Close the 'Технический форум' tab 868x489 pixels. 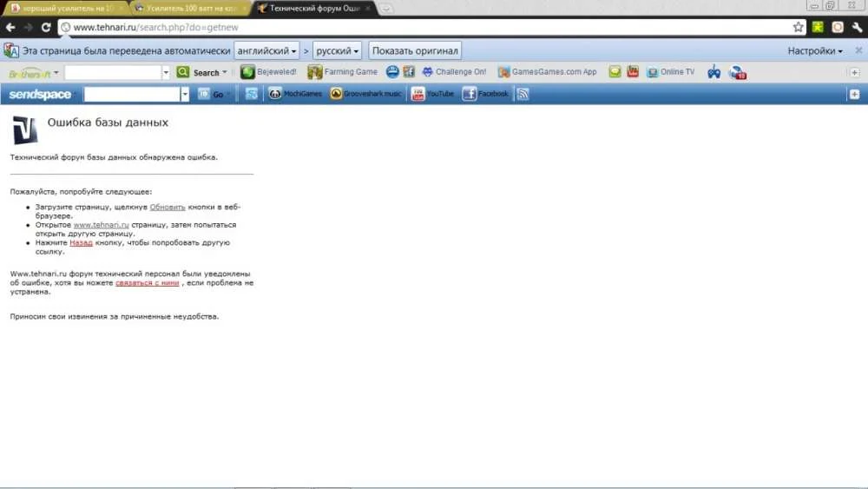coord(367,9)
